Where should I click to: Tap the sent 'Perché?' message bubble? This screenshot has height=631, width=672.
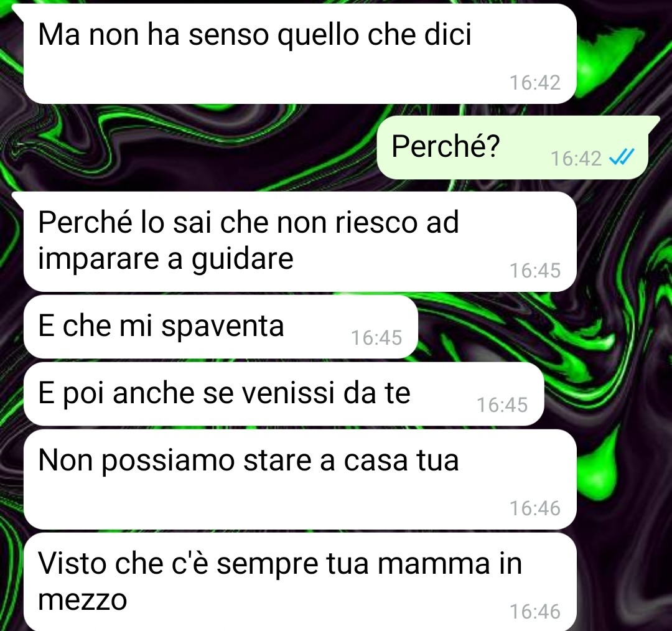(513, 147)
